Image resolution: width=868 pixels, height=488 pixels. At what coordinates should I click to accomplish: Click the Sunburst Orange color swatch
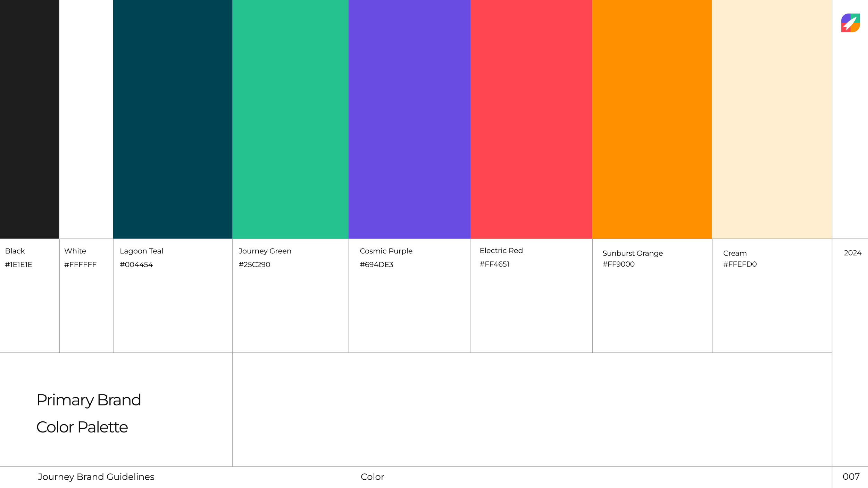click(652, 119)
